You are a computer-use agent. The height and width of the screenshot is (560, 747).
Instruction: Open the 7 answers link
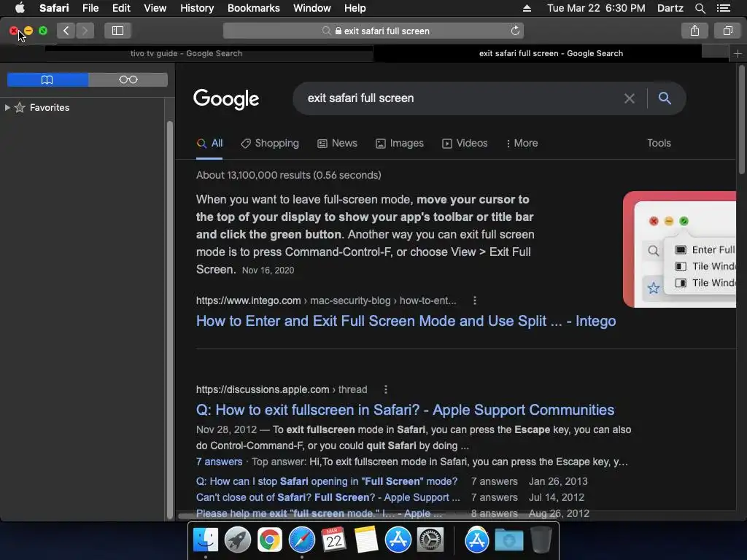[219, 462]
